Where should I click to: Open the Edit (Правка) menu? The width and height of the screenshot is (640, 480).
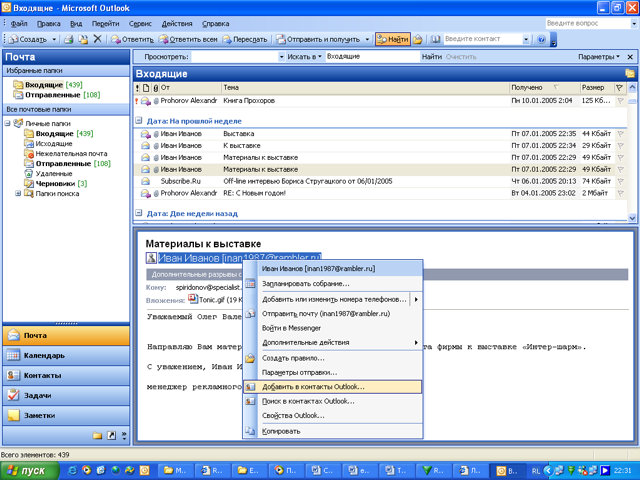49,24
